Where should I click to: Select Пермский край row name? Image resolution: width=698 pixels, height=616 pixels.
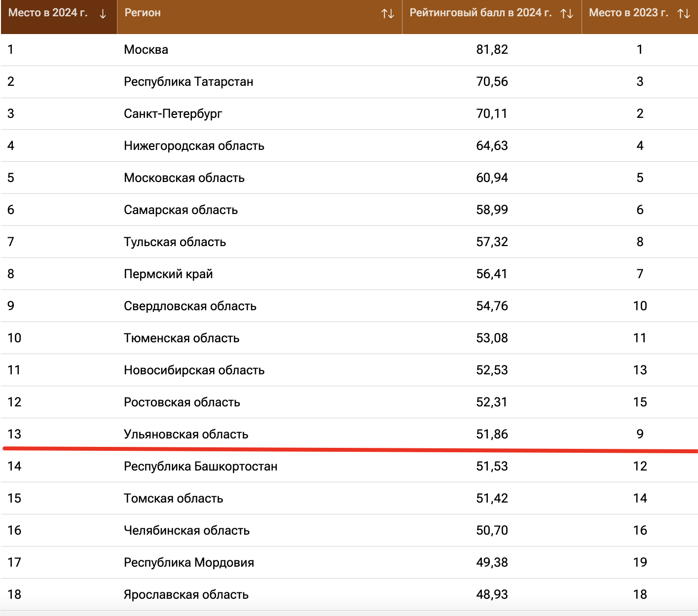[x=168, y=274]
